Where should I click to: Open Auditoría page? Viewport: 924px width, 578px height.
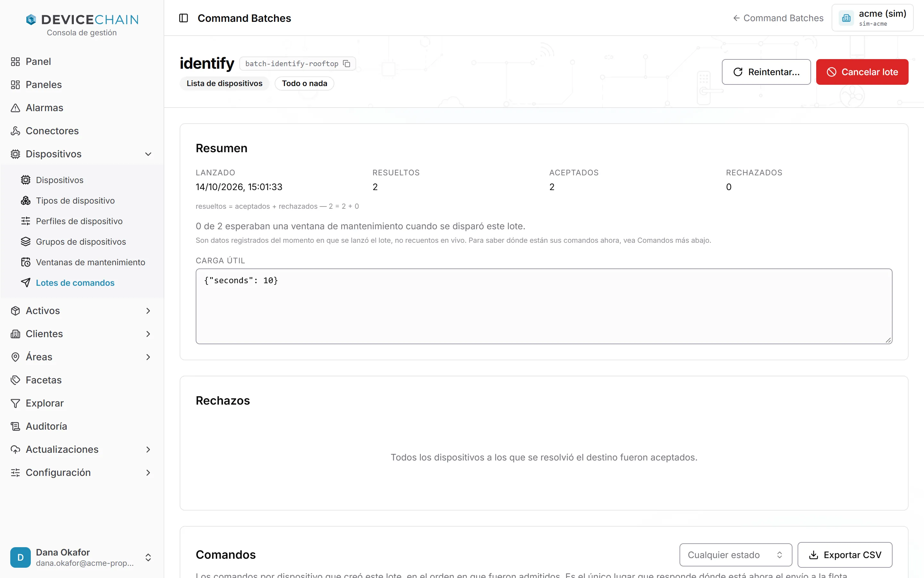pos(82,426)
